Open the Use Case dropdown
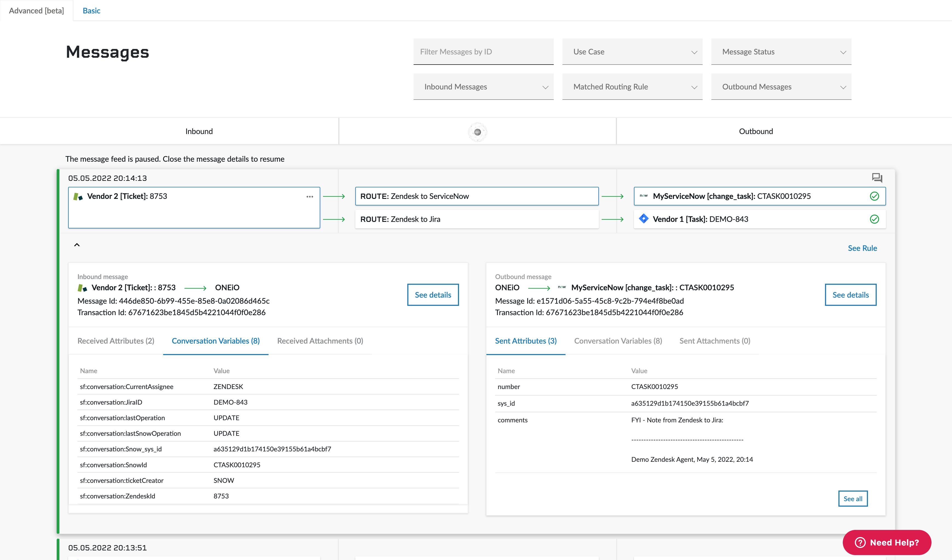 pos(632,52)
